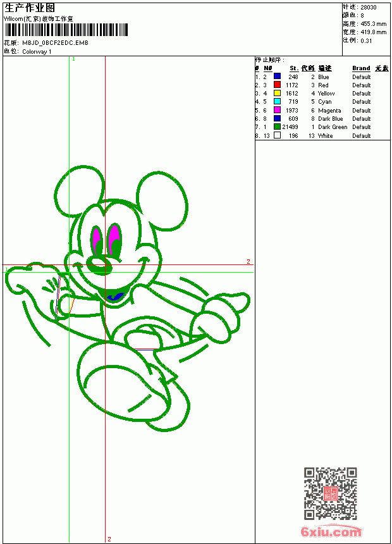Select the scale value 0.31
The image size is (392, 544).
(x=366, y=40)
